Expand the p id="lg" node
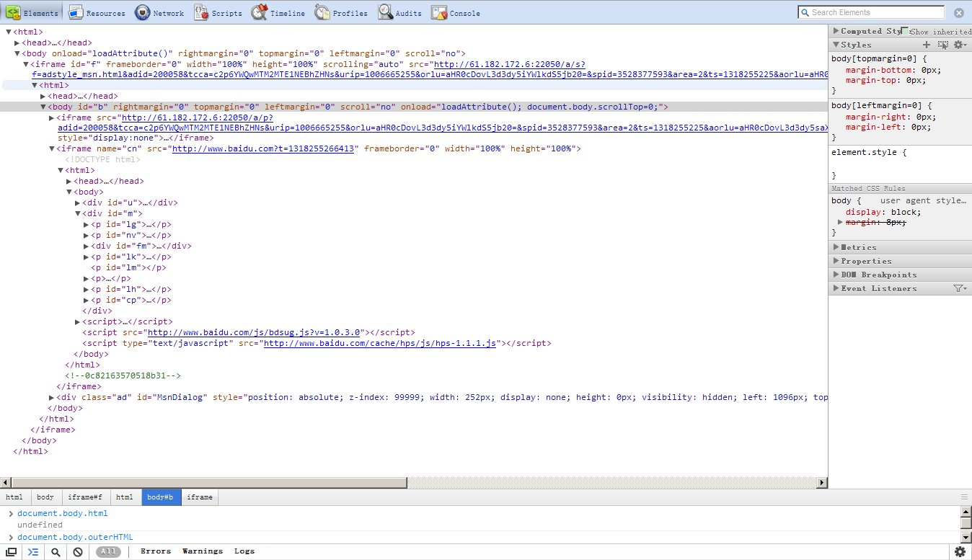Viewport: 972px width, 560px height. (87, 225)
